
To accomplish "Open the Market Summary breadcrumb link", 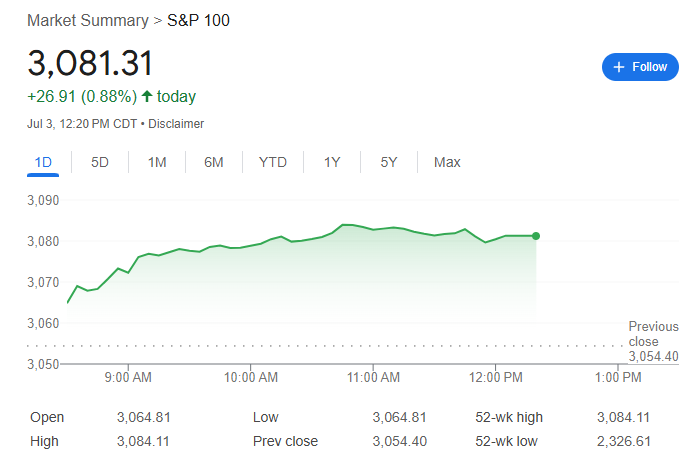I will click(88, 21).
